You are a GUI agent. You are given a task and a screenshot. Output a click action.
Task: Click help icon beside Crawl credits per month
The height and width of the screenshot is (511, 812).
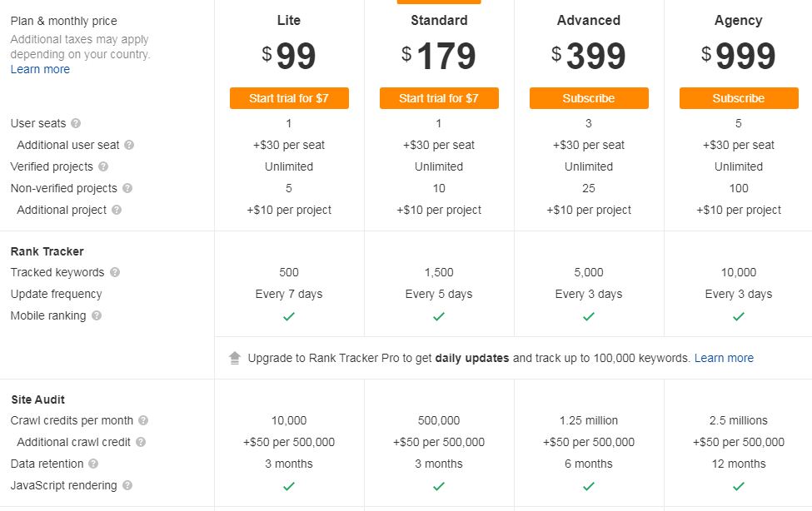(x=143, y=420)
